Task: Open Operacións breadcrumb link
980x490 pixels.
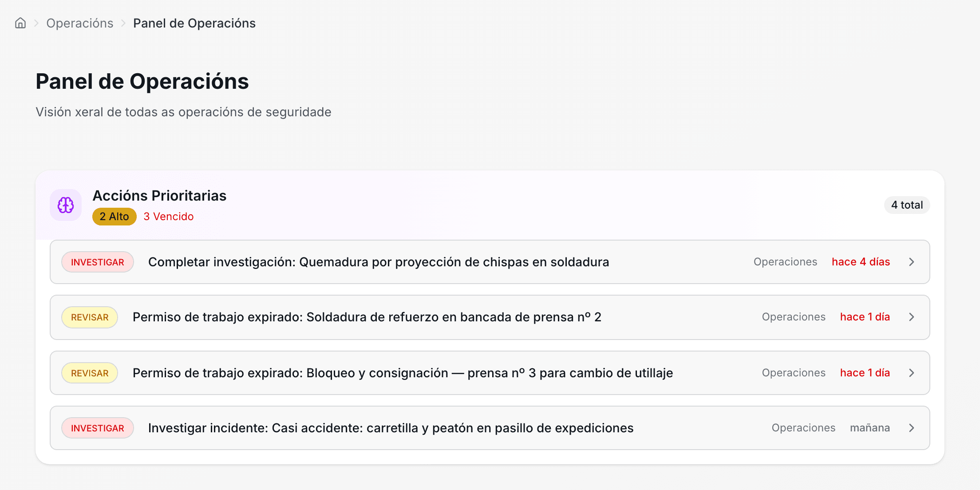Action: click(x=80, y=23)
